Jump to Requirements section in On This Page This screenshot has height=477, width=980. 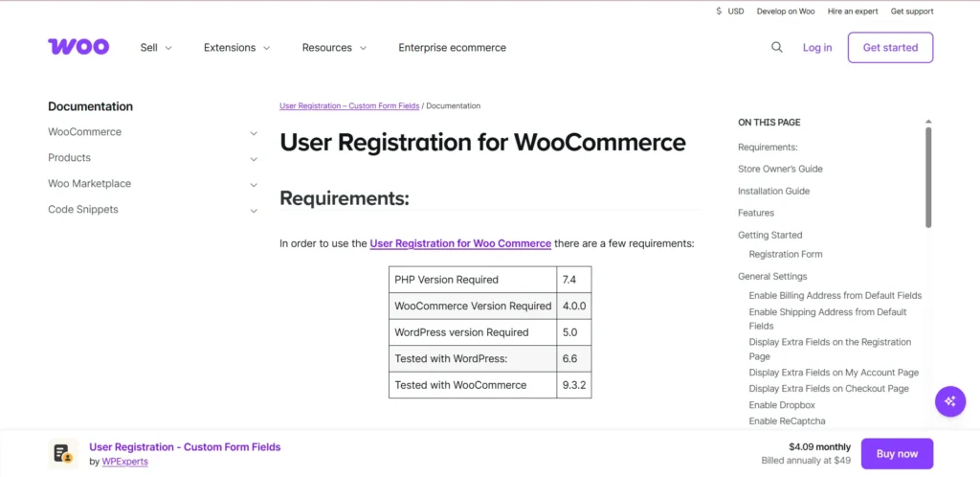(x=768, y=147)
